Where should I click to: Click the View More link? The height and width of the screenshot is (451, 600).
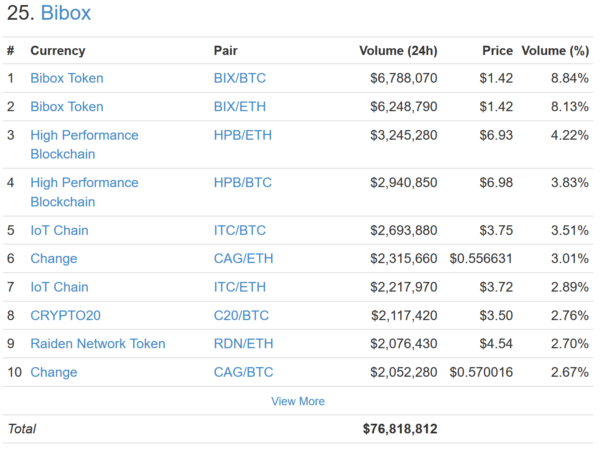pos(298,401)
